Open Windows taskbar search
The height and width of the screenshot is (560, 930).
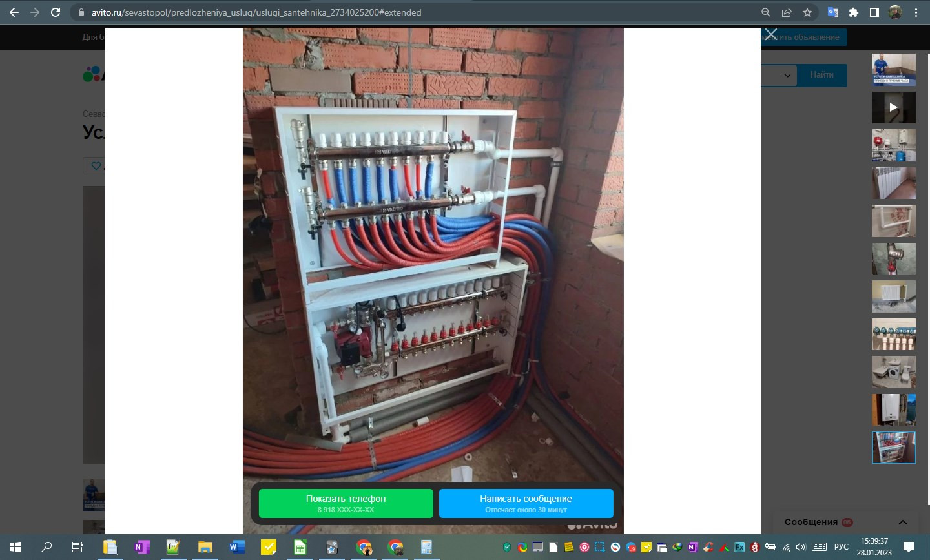46,547
